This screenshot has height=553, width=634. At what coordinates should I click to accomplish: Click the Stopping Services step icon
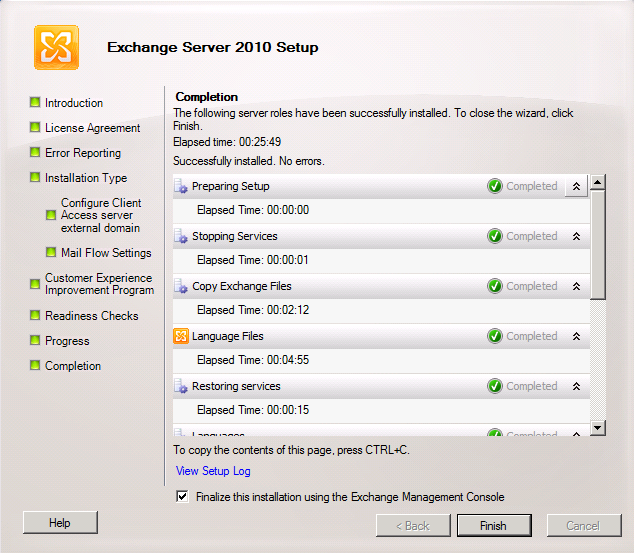point(181,236)
